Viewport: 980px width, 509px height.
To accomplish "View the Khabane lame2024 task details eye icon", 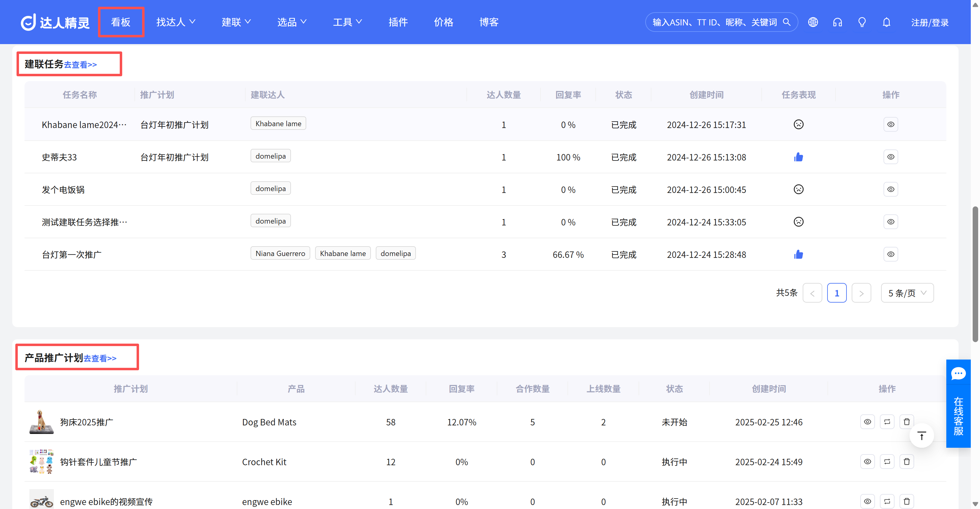I will (x=891, y=124).
